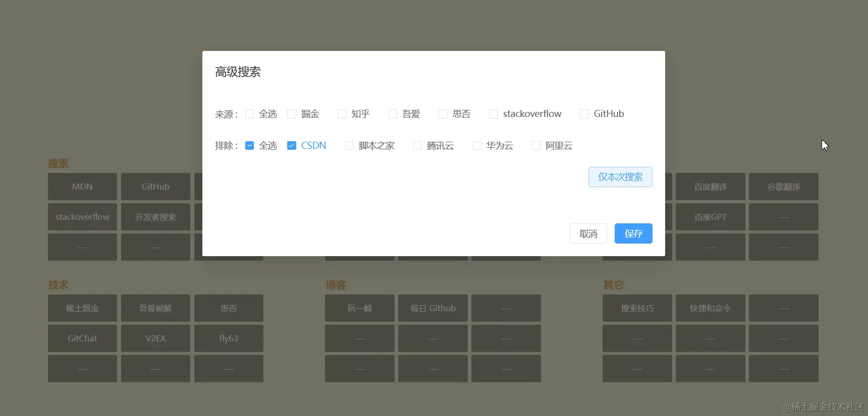Open the 每日 Github tile

pos(433,308)
